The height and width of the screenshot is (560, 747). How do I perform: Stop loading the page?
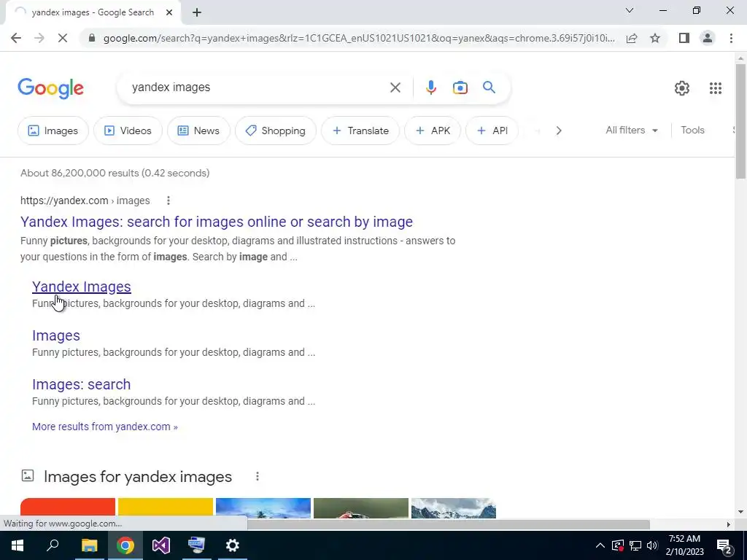[63, 38]
